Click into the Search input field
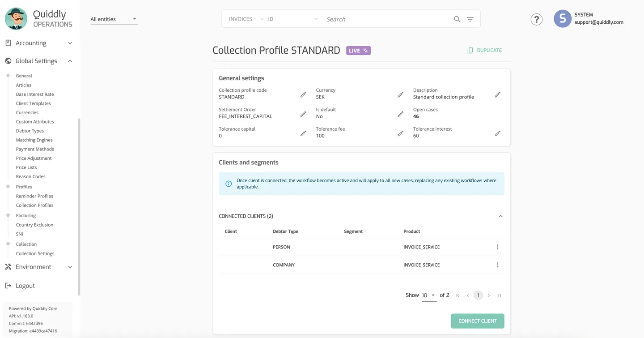 [x=387, y=19]
